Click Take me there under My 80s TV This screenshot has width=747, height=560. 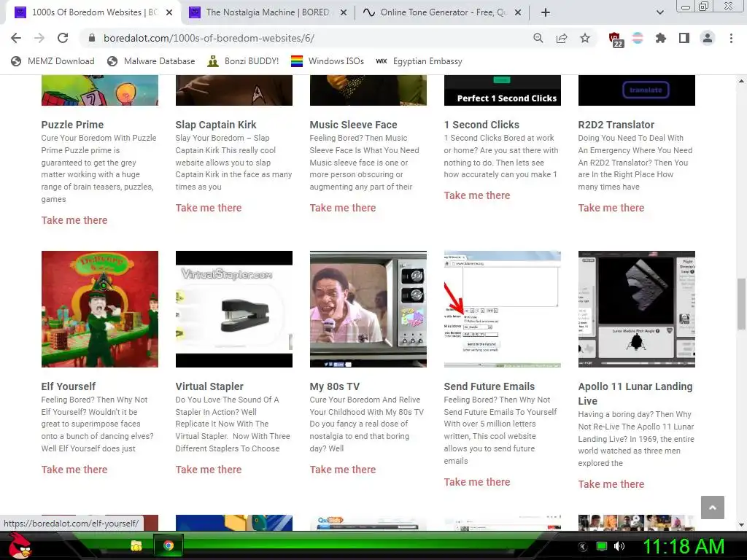click(343, 470)
